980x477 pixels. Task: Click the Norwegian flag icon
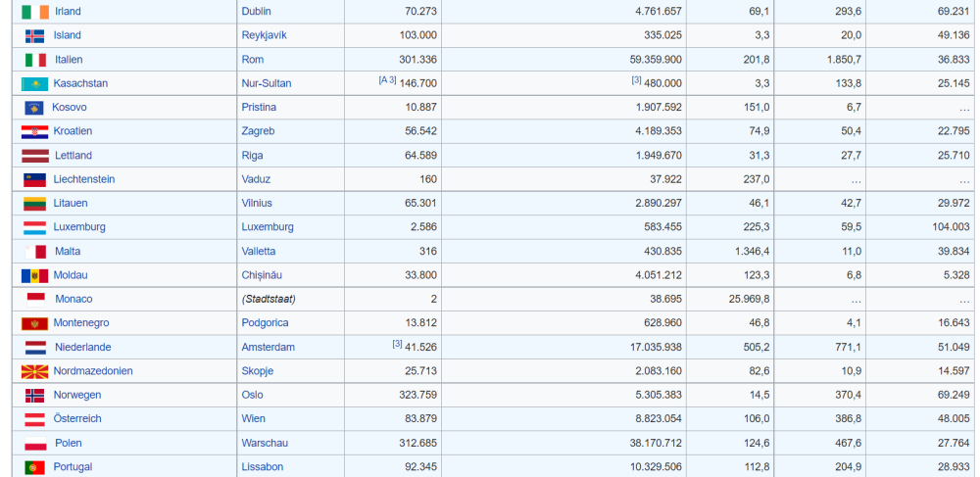pos(34,396)
